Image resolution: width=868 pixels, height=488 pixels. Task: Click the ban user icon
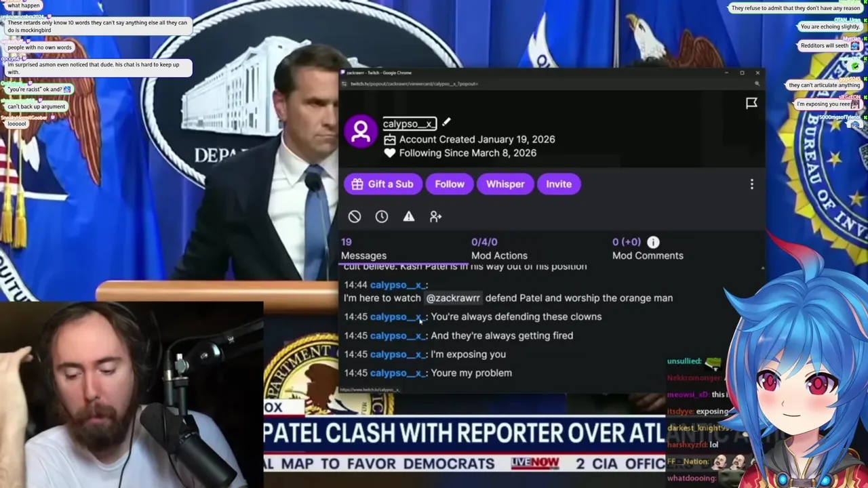point(355,216)
